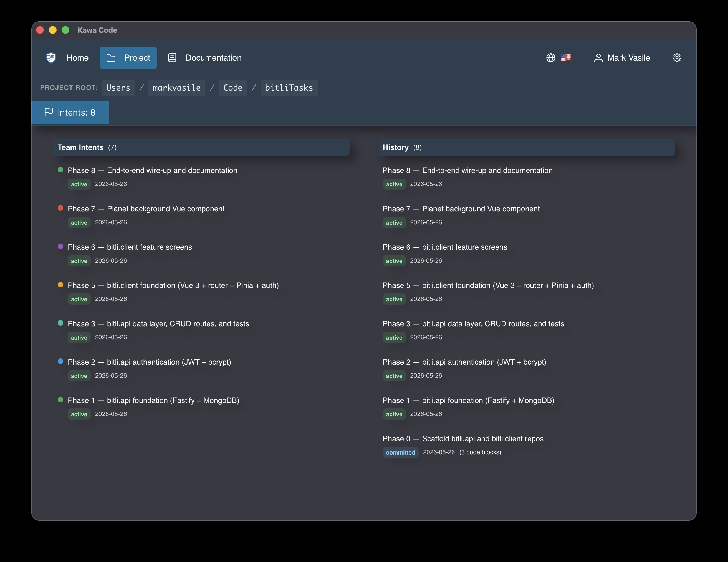Click the committed badge under Phase 0
Image resolution: width=728 pixels, height=562 pixels.
click(x=400, y=453)
